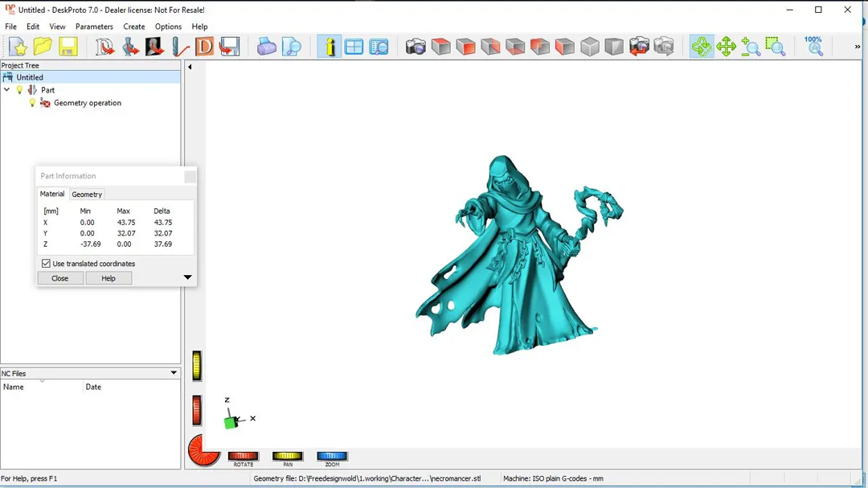The width and height of the screenshot is (868, 488).
Task: Switch to the Material tab in Part Information
Action: [x=52, y=194]
